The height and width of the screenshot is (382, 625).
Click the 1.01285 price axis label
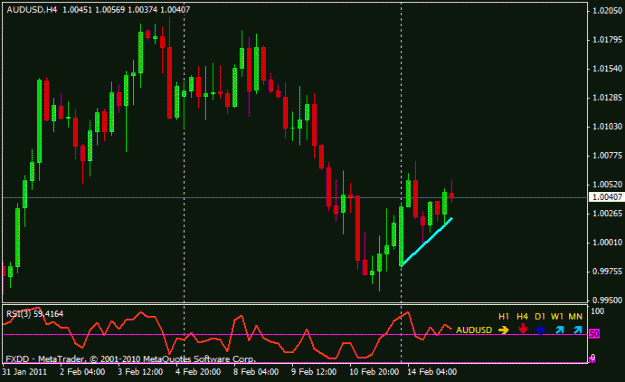607,98
